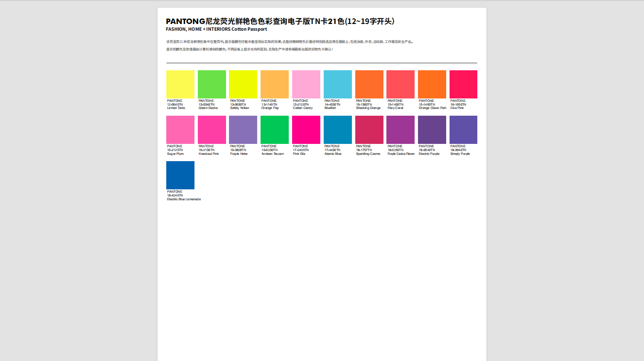Pick the Andean Toucan green swatch
Viewport: 644px width, 361px height.
(274, 130)
